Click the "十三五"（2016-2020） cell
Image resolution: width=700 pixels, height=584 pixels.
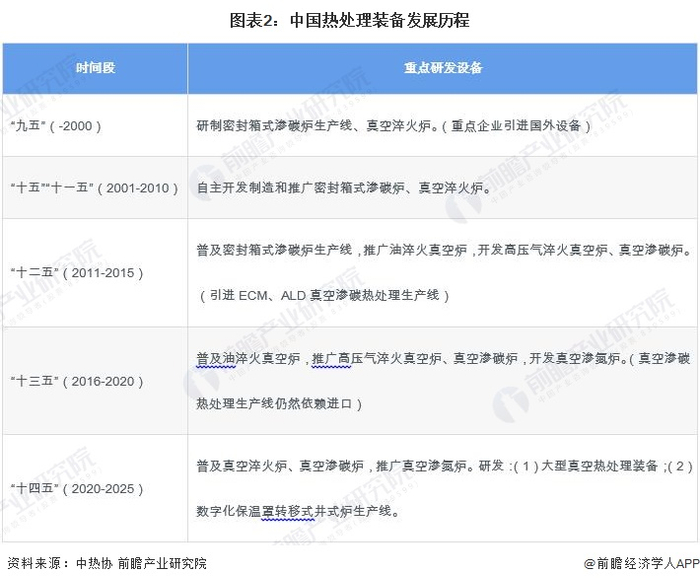95,381
